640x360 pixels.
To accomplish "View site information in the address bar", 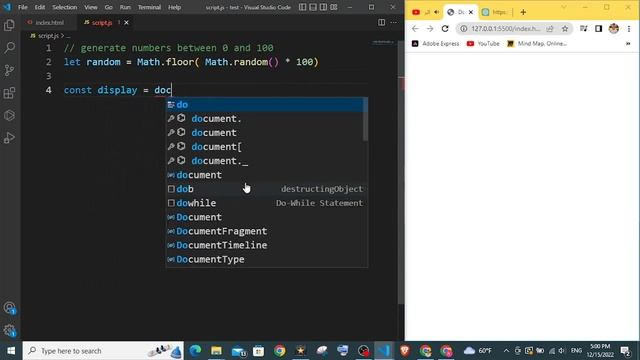I will (x=463, y=29).
